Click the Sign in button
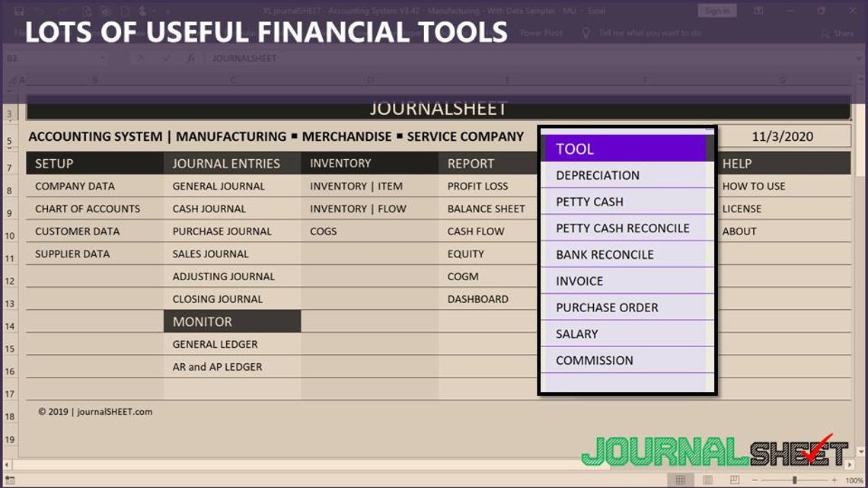Viewport: 868px width, 488px height. click(716, 11)
